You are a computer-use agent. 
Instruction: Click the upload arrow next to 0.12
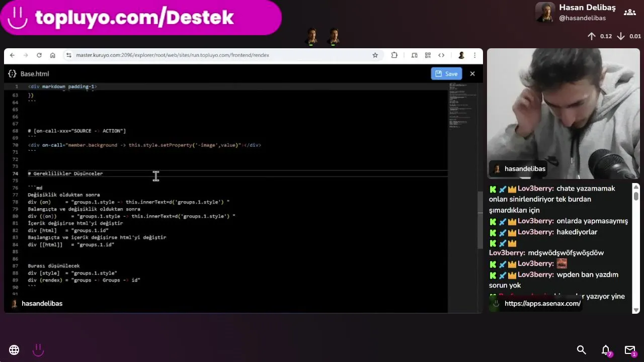[592, 36]
